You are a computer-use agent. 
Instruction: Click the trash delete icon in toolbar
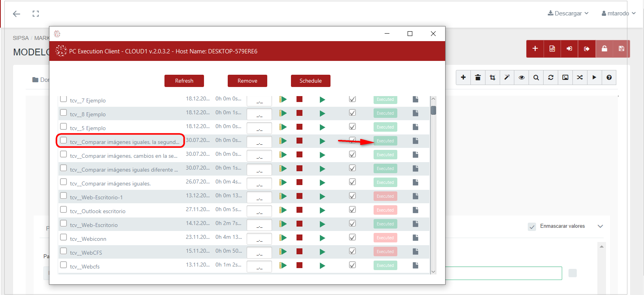[478, 78]
